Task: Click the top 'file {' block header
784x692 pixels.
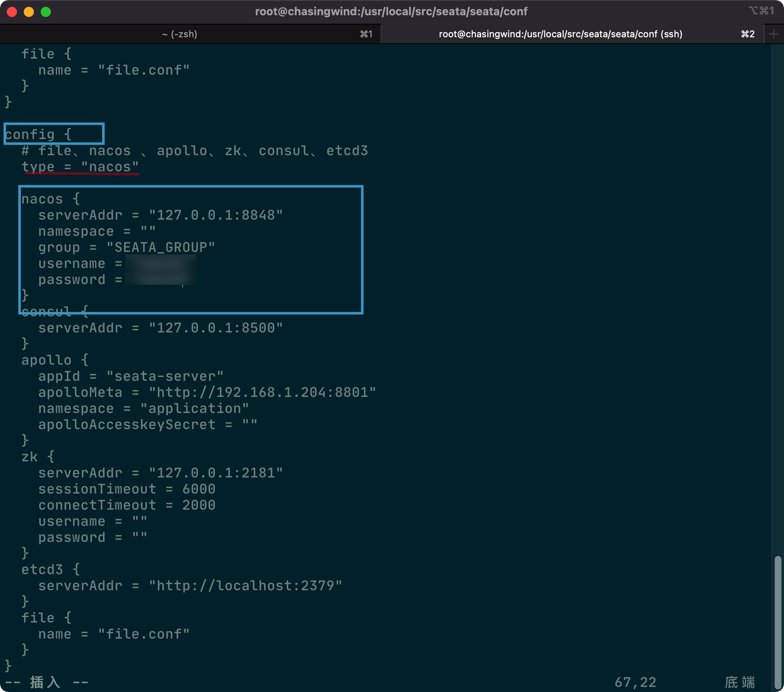Action: click(x=46, y=54)
